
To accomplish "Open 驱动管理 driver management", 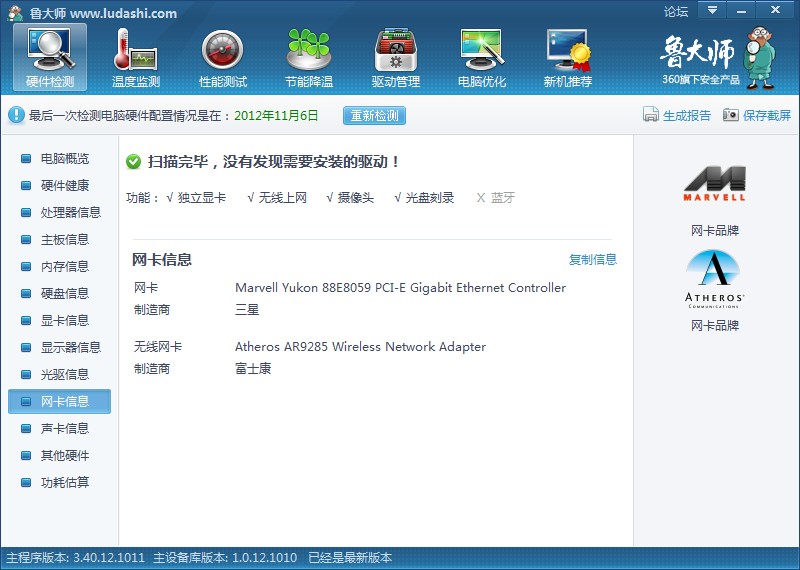I will pos(395,57).
